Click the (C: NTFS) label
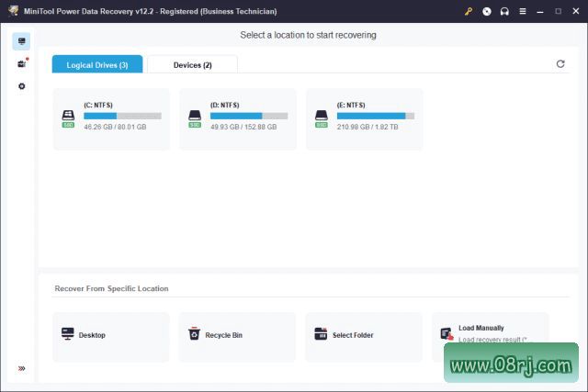Viewport: 588px width, 392px height. tap(98, 105)
